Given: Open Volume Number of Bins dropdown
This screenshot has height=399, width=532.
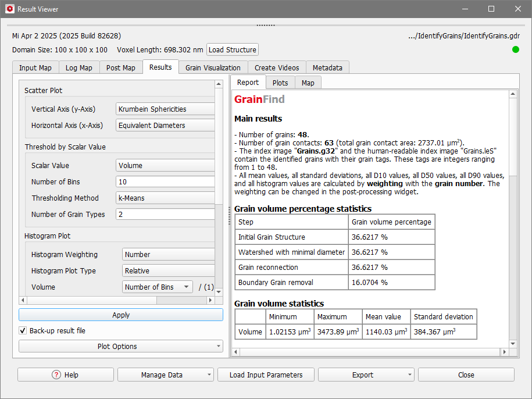Looking at the screenshot, I should pyautogui.click(x=158, y=287).
